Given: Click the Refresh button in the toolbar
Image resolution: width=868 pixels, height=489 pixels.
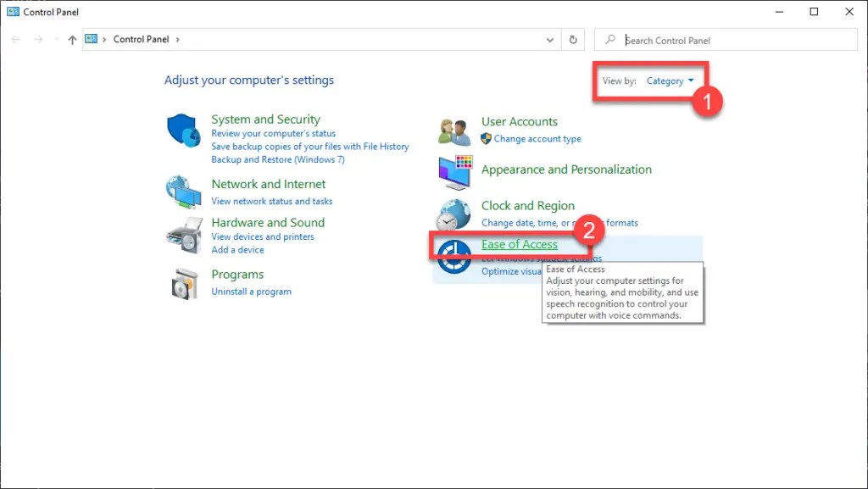Looking at the screenshot, I should click(571, 39).
